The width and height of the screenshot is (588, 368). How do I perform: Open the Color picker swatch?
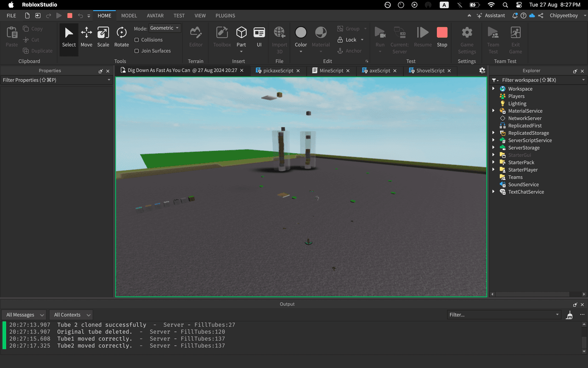[x=301, y=33]
